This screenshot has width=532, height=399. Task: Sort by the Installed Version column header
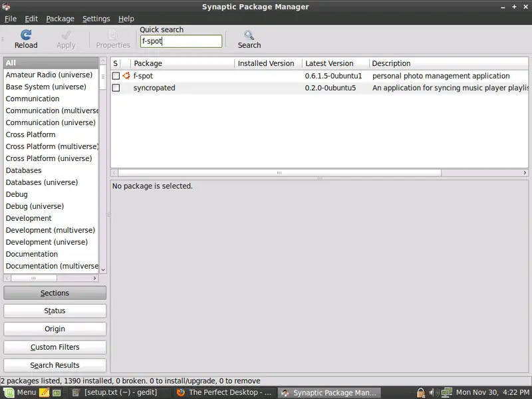(268, 63)
